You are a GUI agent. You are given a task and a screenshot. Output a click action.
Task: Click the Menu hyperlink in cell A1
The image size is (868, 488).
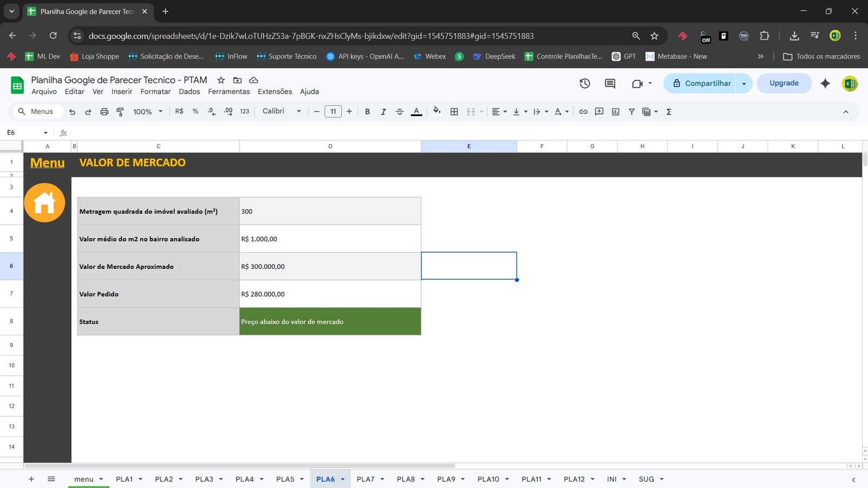pos(47,162)
